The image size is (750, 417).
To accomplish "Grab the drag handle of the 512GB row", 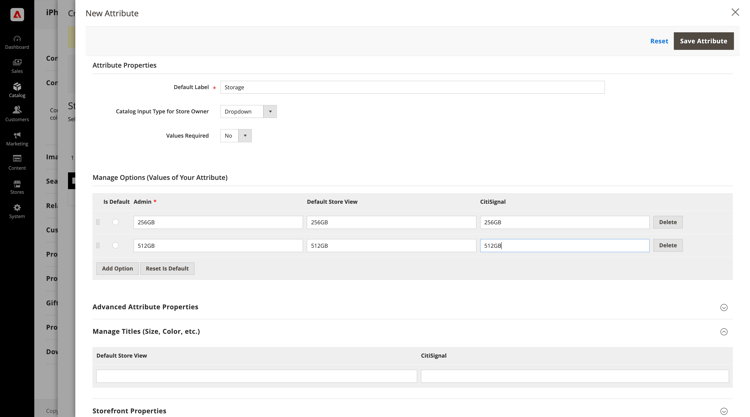I will point(98,245).
